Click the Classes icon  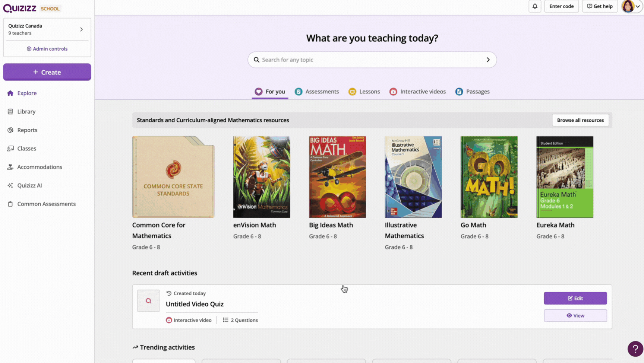(10, 149)
